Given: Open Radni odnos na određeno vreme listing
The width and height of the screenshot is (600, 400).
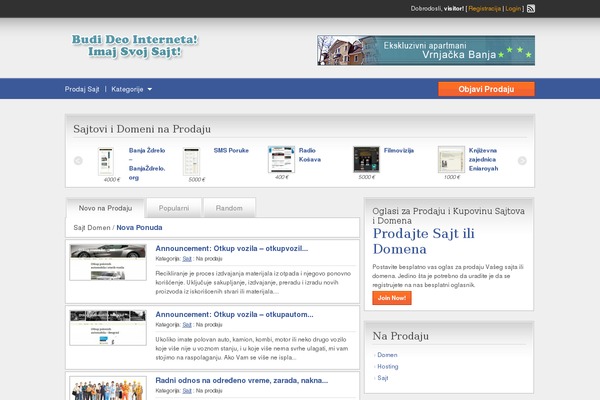Looking at the screenshot, I should (x=241, y=380).
